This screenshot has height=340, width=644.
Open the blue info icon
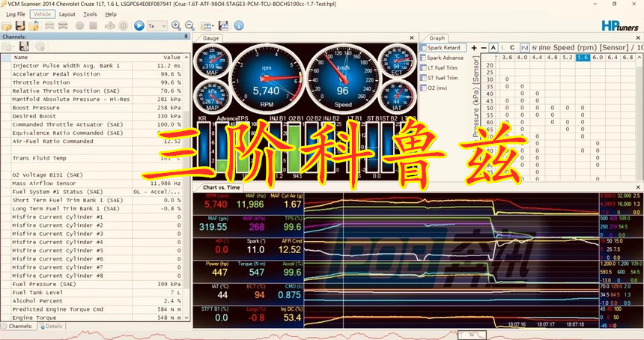coord(239,26)
